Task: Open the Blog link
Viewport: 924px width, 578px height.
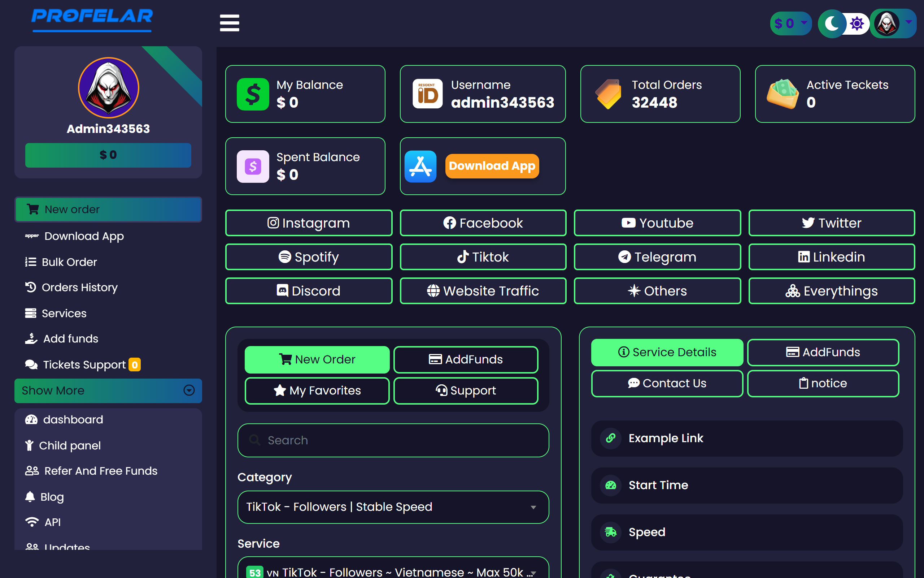Action: 44,497
